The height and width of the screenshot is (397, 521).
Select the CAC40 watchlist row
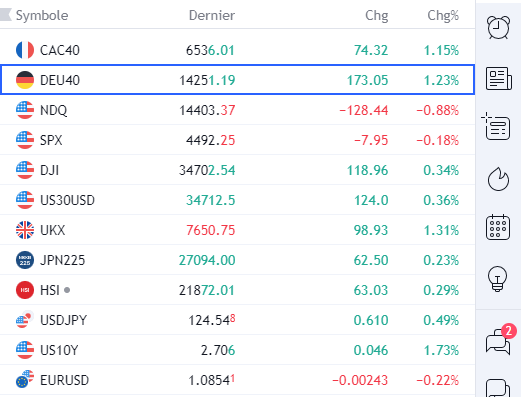click(x=237, y=50)
